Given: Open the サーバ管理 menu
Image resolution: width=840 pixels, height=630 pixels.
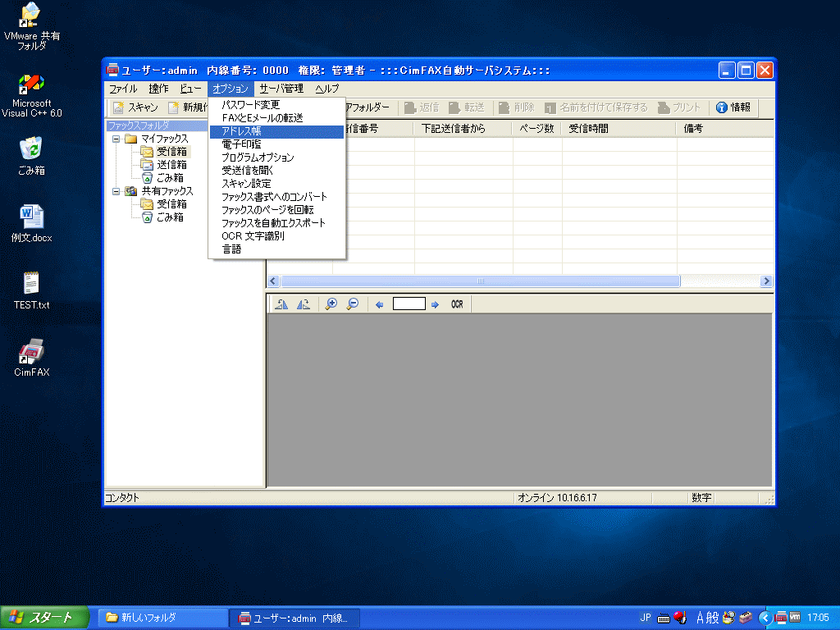Looking at the screenshot, I should coord(281,89).
